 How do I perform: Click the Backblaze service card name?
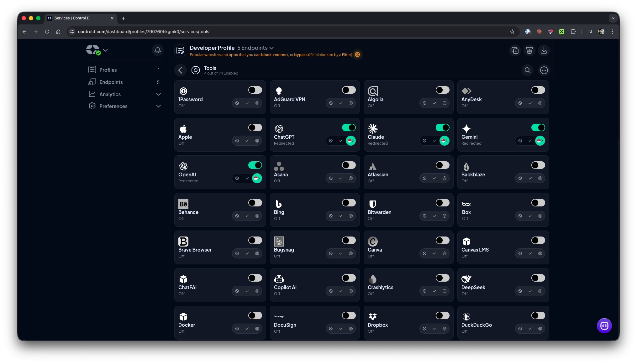click(x=473, y=175)
